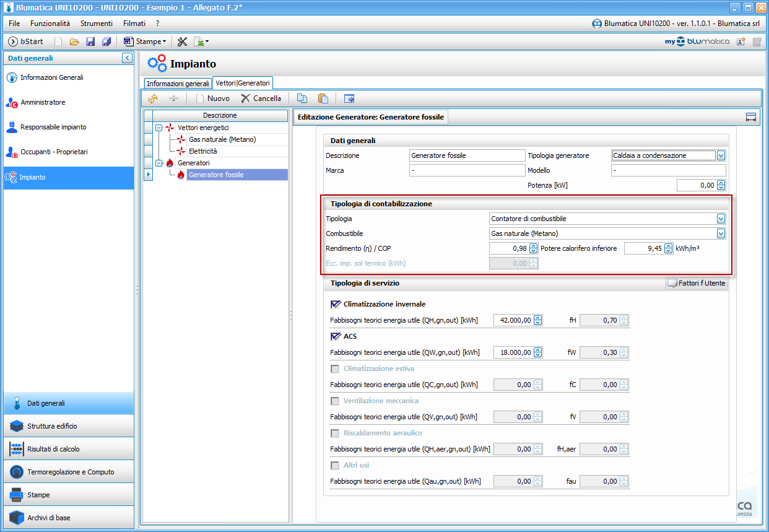Collapse the Vettori energetici tree node
This screenshot has width=769, height=532.
[159, 128]
